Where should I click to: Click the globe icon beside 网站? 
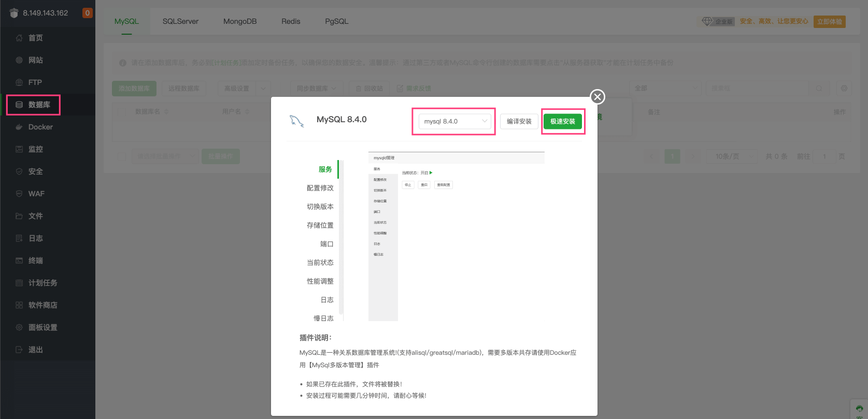click(19, 60)
